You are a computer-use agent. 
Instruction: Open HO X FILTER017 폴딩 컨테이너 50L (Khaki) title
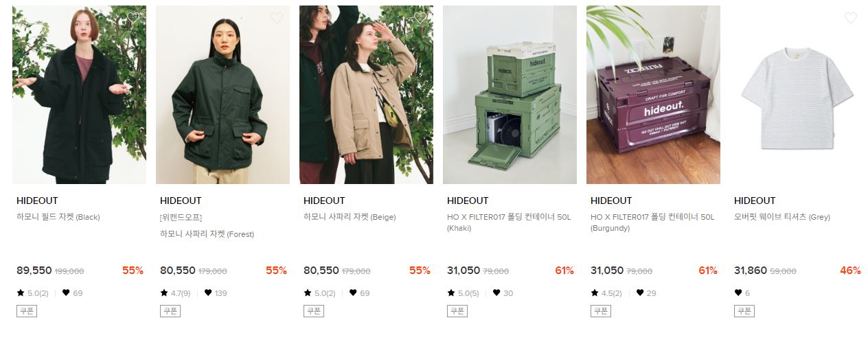pyautogui.click(x=509, y=222)
